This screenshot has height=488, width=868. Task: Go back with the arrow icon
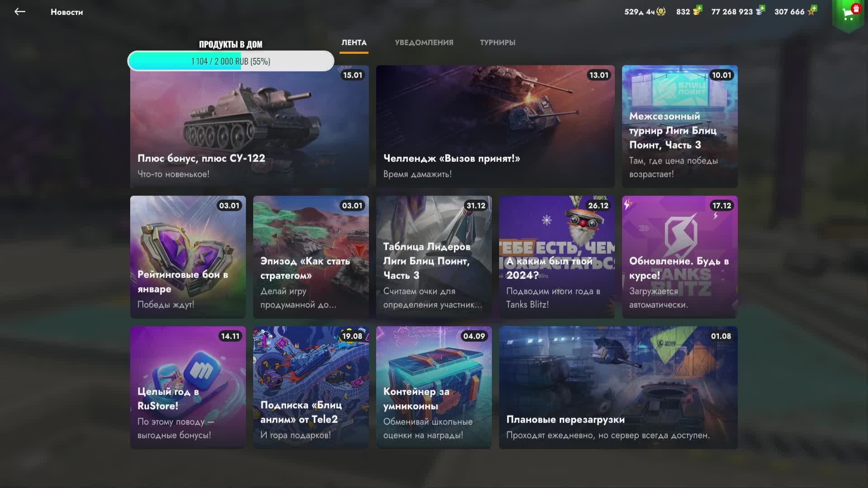pos(19,12)
